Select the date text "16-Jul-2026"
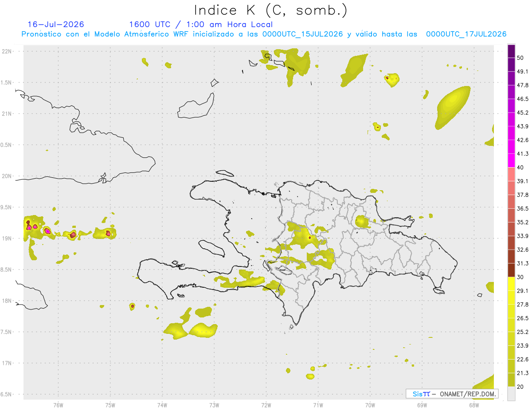Viewport: 532px width, 411px height. [55, 24]
